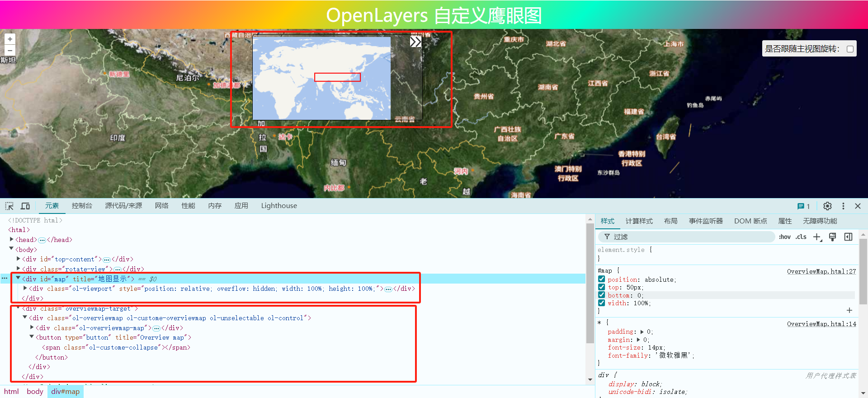Close the DevTools panel
Screen dimensions: 868x398
click(858, 206)
